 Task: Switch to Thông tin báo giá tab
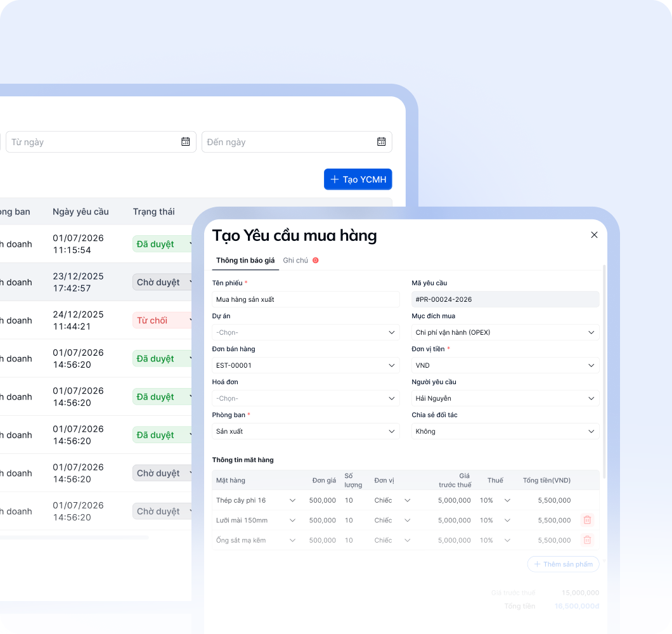(245, 260)
